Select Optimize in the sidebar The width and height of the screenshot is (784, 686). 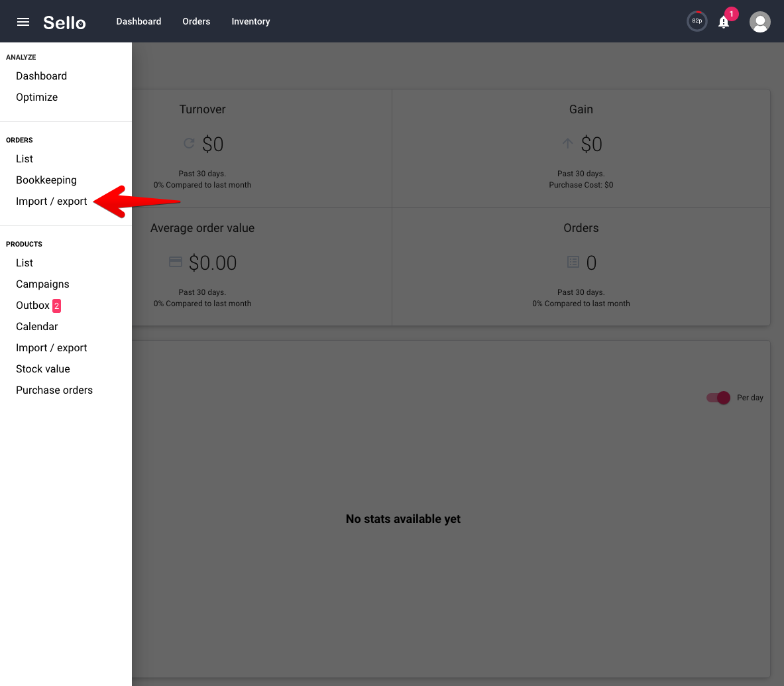37,97
